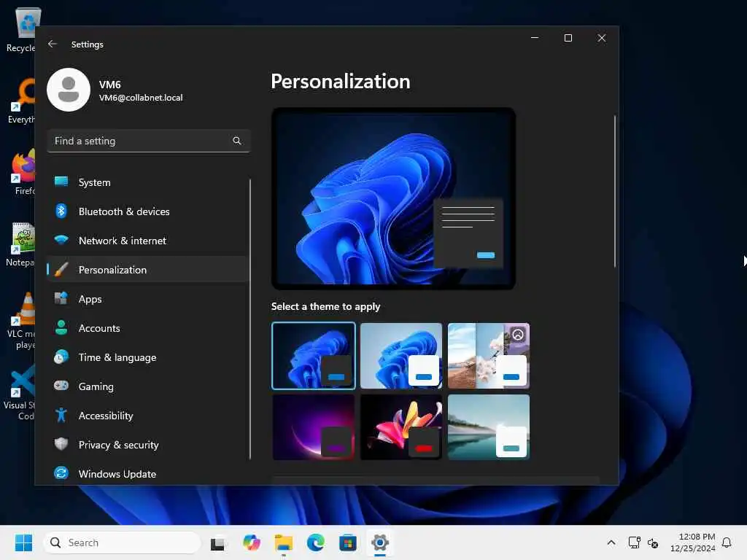Viewport: 747px width, 560px height.
Task: Launch Microsoft Edge from the taskbar
Action: 315,542
